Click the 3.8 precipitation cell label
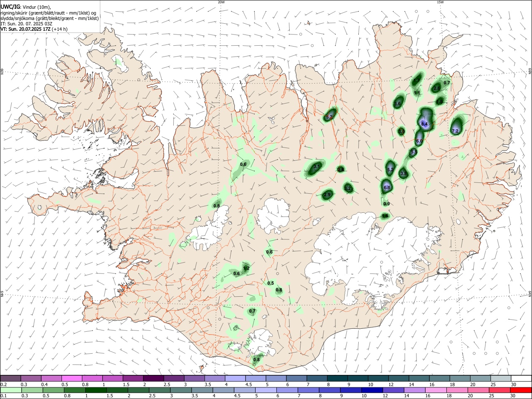532x399 pixels. pos(403,173)
